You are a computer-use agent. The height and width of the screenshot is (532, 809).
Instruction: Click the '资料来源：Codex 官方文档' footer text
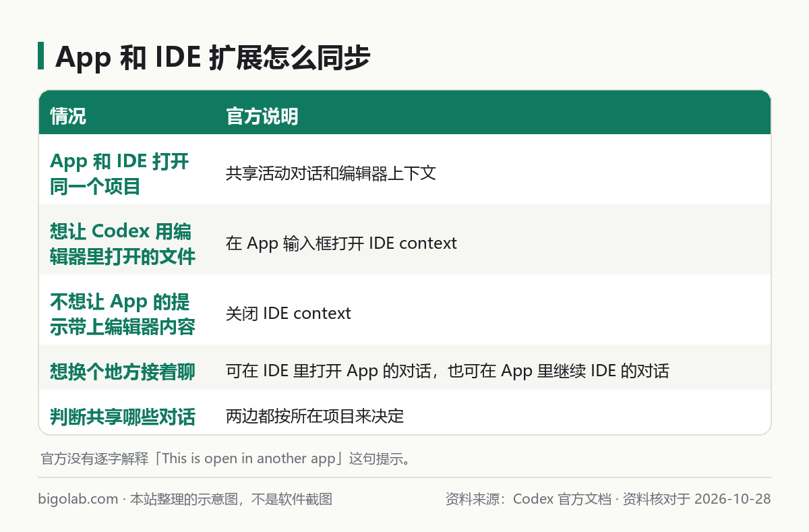pyautogui.click(x=528, y=500)
